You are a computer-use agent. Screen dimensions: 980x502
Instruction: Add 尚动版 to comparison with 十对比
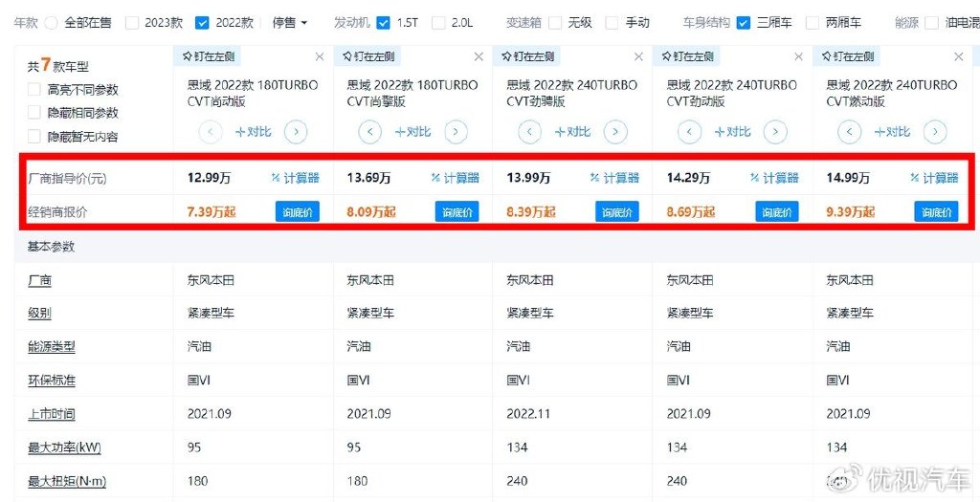pyautogui.click(x=253, y=132)
